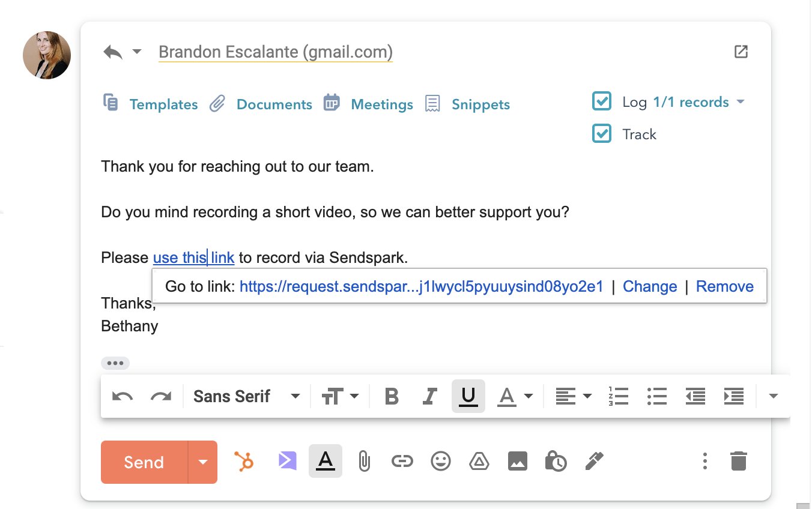Insert a numbered list

point(619,396)
